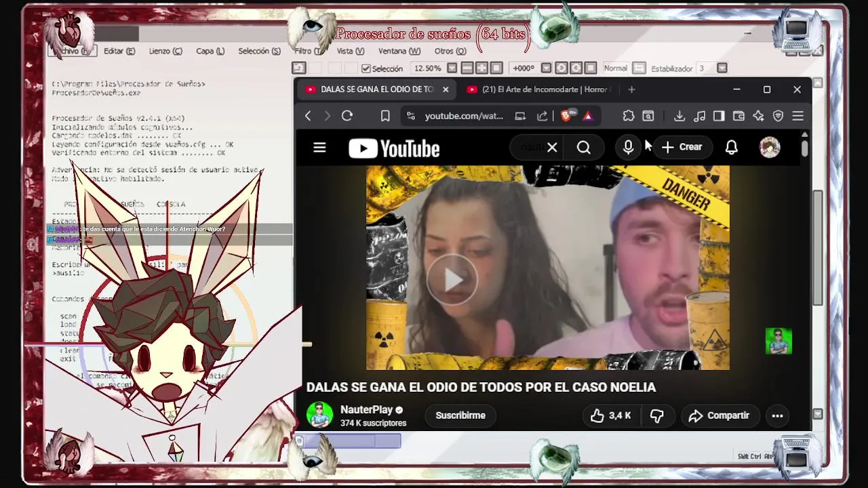Click the picture-in-picture icon in address bar

tap(520, 116)
